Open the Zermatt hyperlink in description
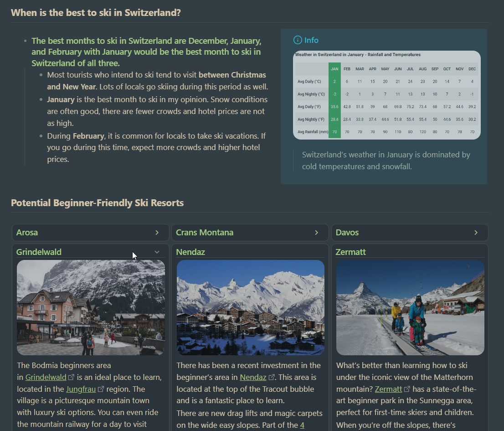 click(x=388, y=389)
